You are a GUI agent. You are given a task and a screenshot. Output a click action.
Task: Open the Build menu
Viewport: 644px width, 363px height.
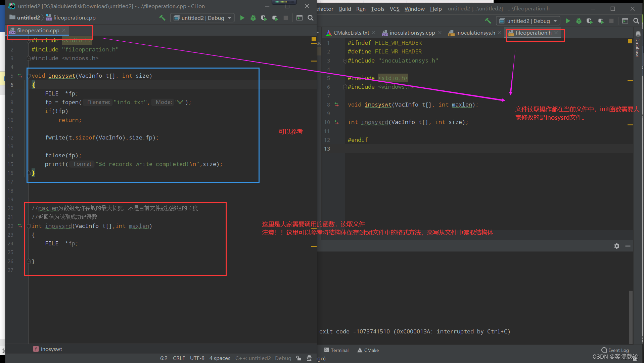[x=345, y=9]
